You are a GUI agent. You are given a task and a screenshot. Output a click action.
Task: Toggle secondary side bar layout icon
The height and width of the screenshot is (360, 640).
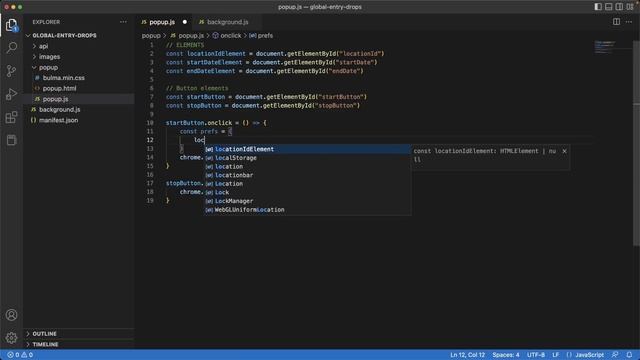[x=619, y=7]
